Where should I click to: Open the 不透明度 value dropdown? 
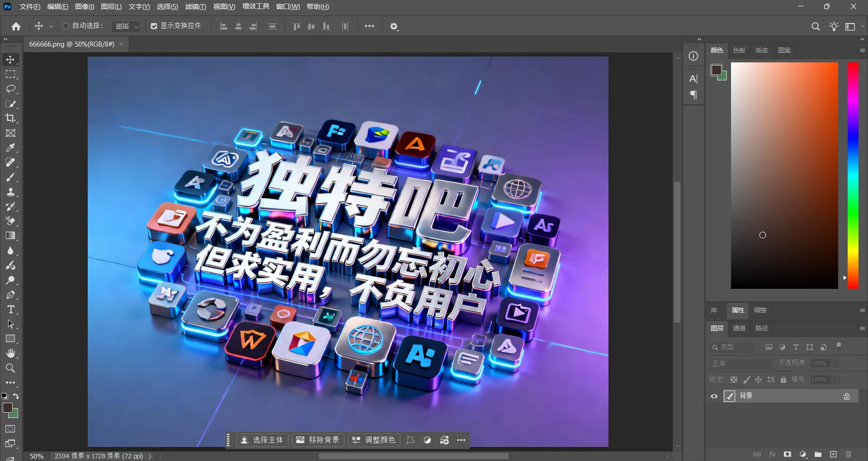click(836, 363)
